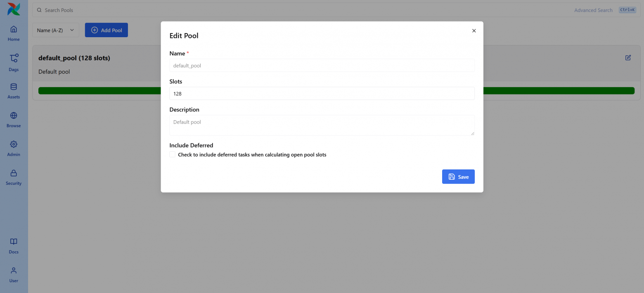
Task: Click the edit pool pencil icon
Action: [x=628, y=58]
